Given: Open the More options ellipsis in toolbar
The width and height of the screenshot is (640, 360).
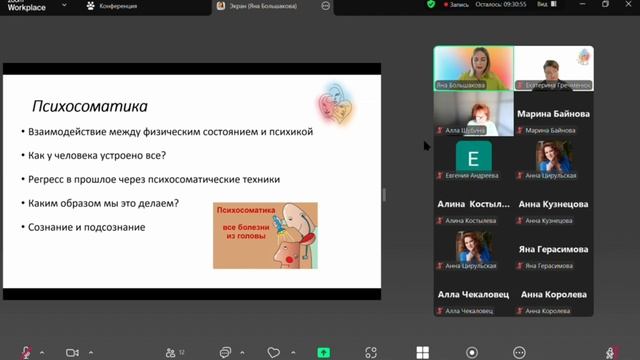Looking at the screenshot, I should coord(519,352).
